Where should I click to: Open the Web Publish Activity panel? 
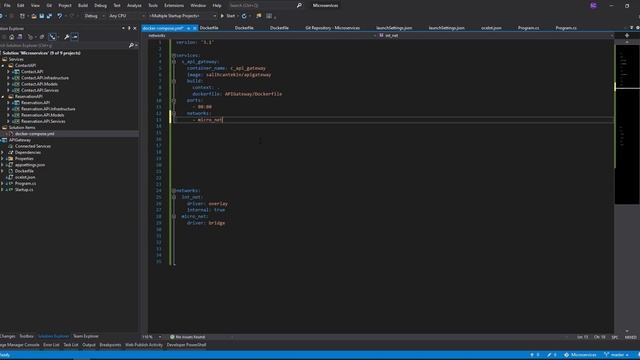(144, 345)
